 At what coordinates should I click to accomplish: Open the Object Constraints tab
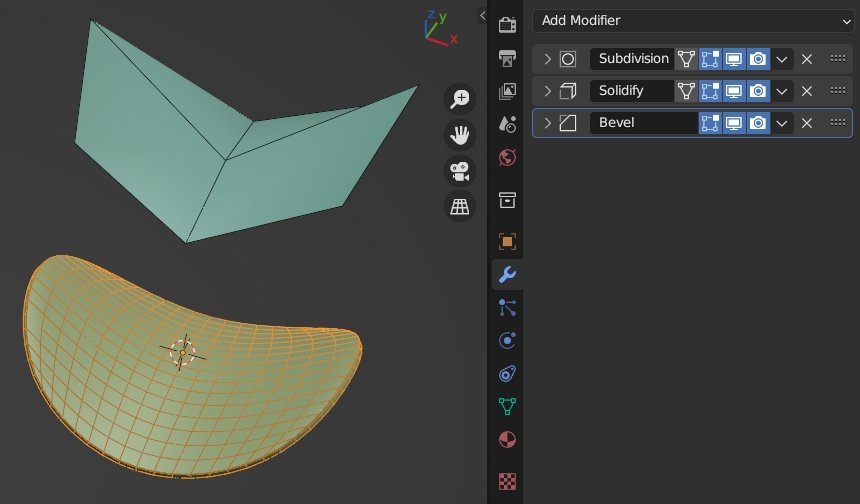[507, 374]
